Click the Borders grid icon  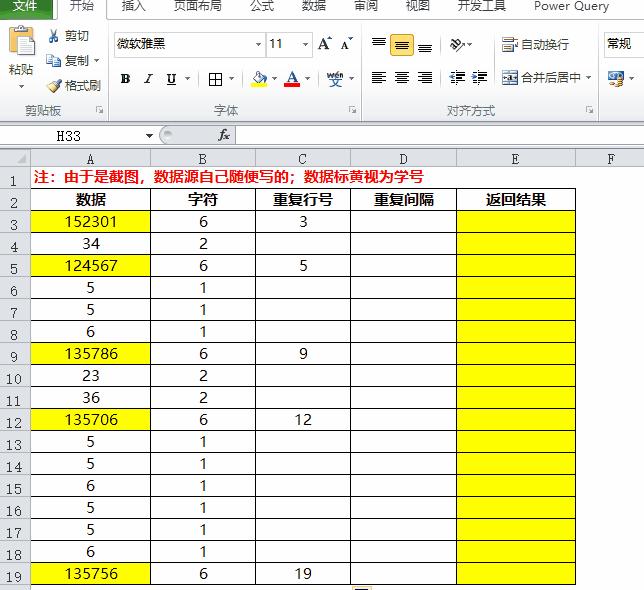pos(215,79)
